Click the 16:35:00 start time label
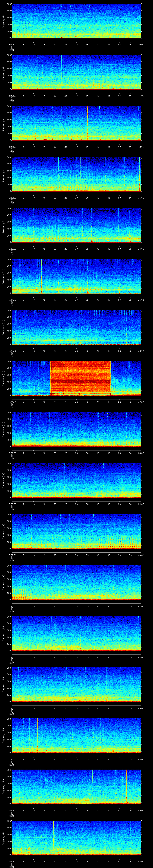The height and width of the screenshot is (868, 153). tap(12, 351)
